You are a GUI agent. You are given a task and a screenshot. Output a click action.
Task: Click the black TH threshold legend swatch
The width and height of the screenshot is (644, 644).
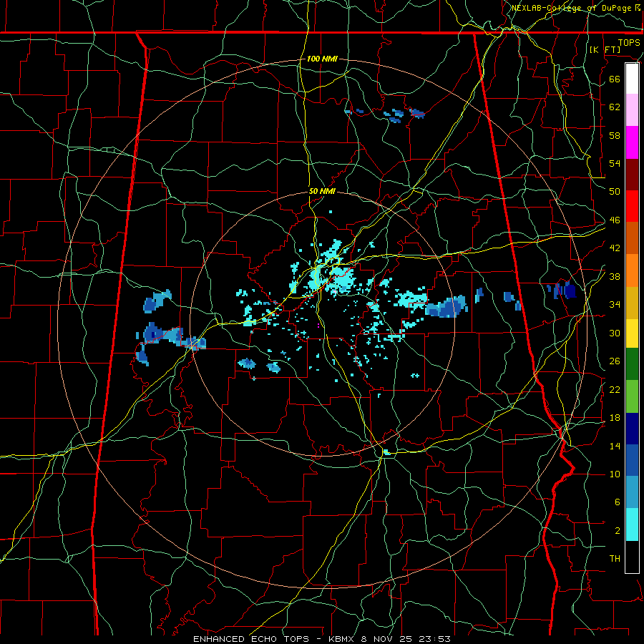[632, 557]
